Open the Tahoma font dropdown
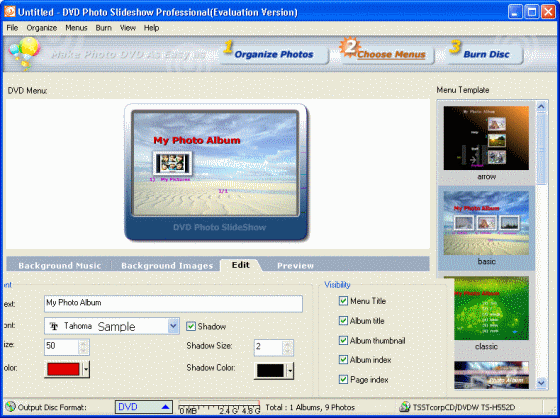This screenshot has height=418, width=560. (x=173, y=326)
